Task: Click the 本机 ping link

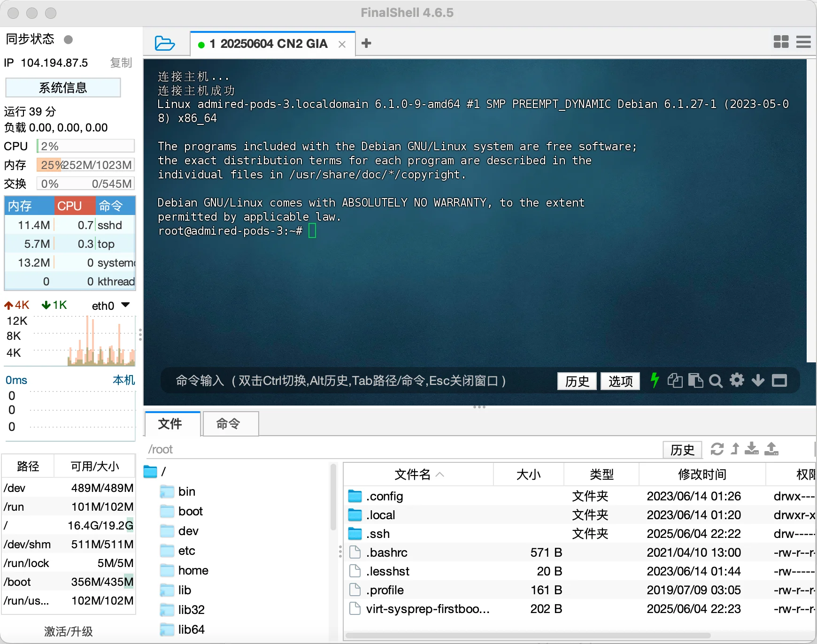Action: (124, 380)
